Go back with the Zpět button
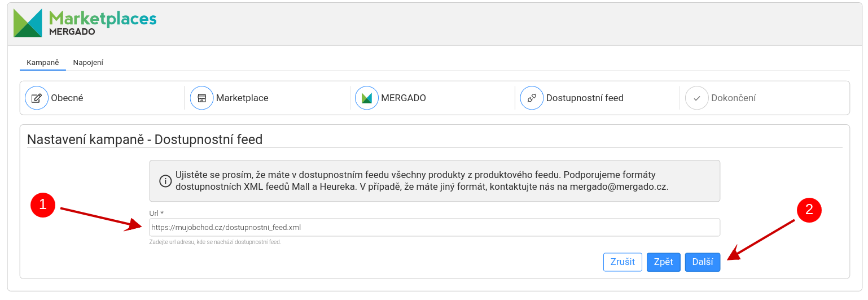Viewport: 868px width, 300px height. 663,262
